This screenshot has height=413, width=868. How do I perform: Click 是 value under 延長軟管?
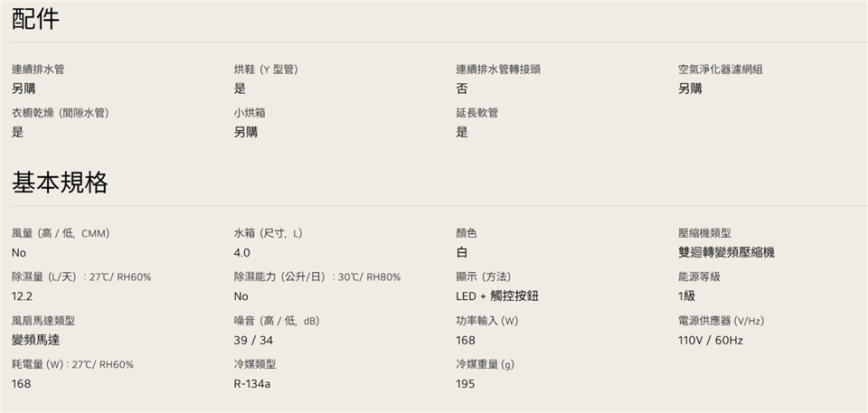[462, 132]
